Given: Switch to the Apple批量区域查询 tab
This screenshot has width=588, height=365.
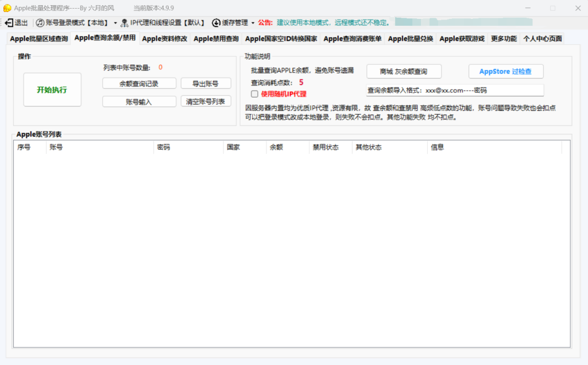Looking at the screenshot, I should 38,39.
